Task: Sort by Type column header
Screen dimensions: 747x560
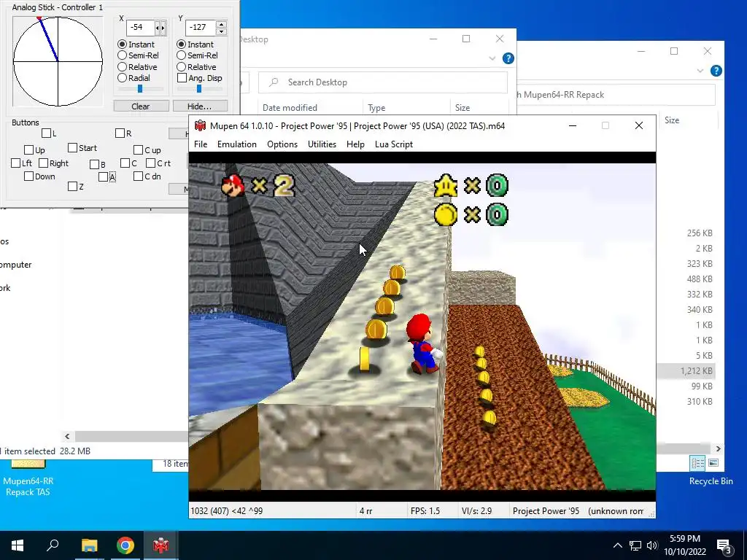Action: [x=376, y=108]
